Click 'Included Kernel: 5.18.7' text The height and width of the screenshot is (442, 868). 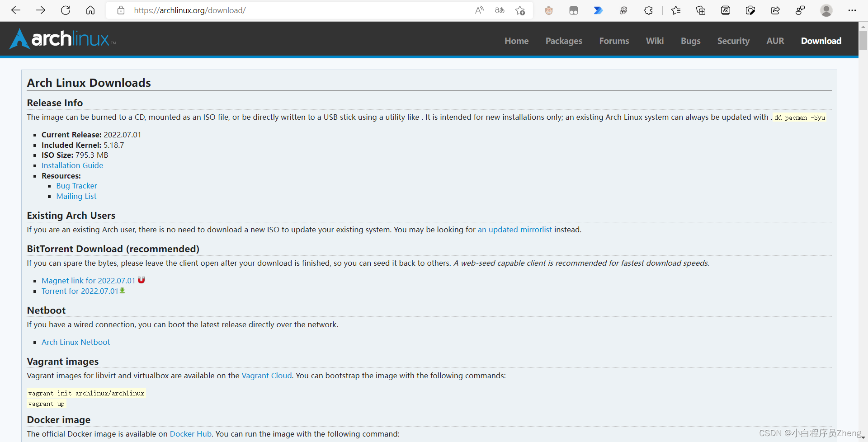(83, 145)
